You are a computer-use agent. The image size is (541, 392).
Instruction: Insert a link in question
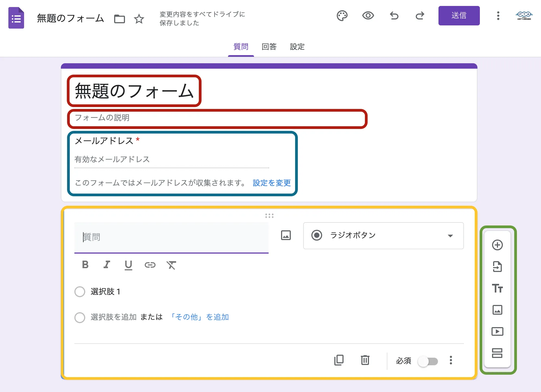pos(150,265)
